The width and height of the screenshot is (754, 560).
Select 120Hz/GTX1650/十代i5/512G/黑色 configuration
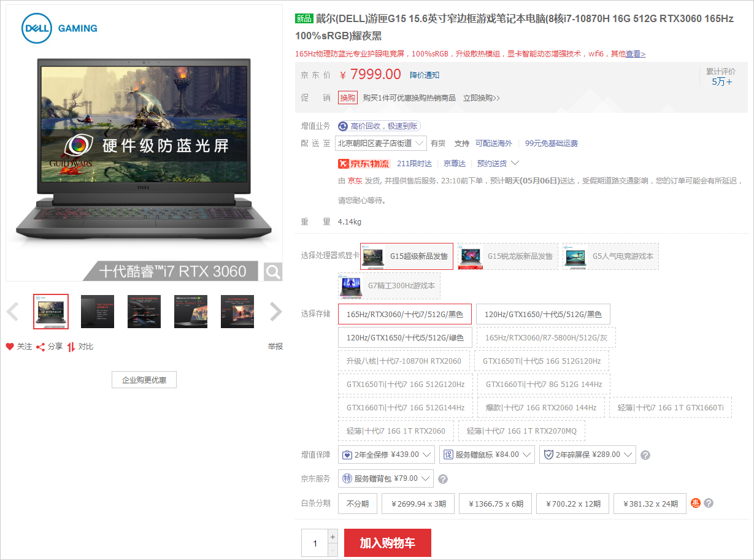pos(542,314)
